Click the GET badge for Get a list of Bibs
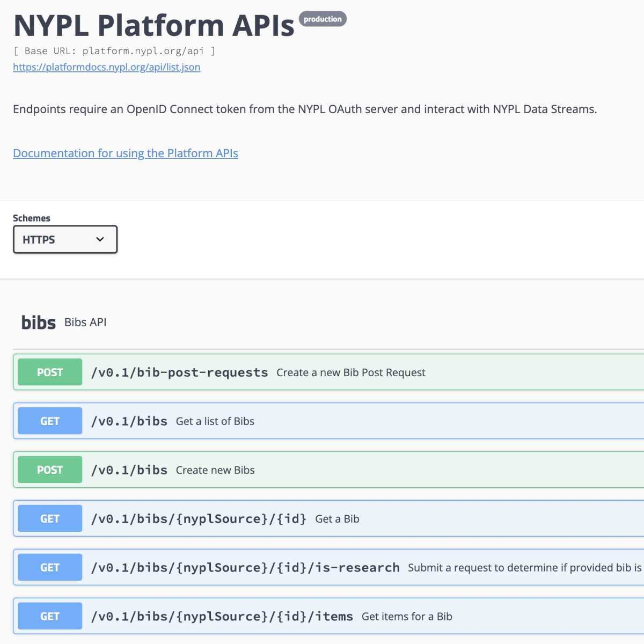Viewport: 644px width, 644px height. (x=50, y=421)
